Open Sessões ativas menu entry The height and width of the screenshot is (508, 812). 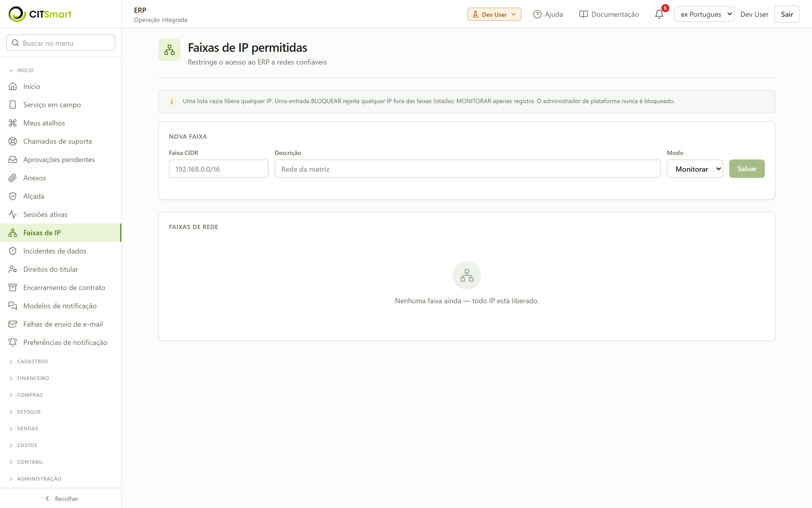[61, 214]
